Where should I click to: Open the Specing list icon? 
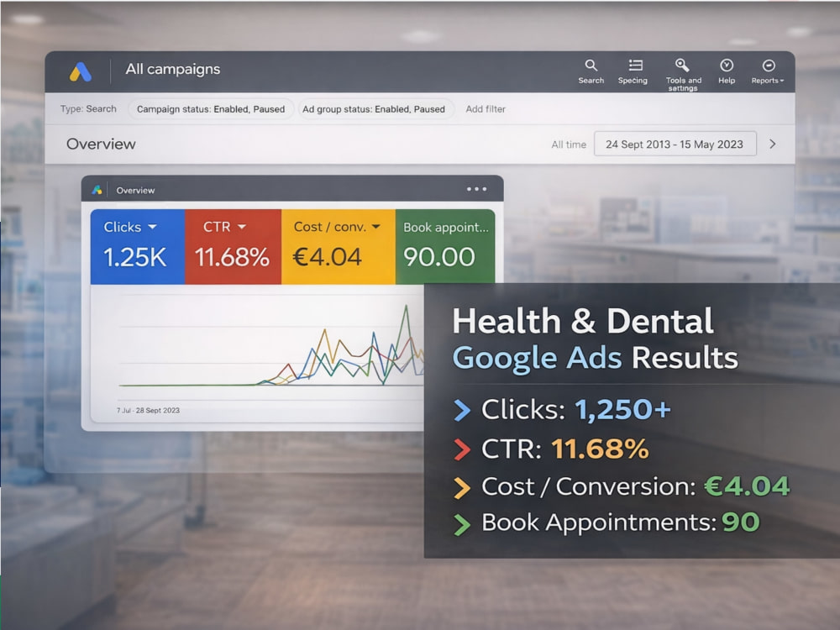coord(635,66)
